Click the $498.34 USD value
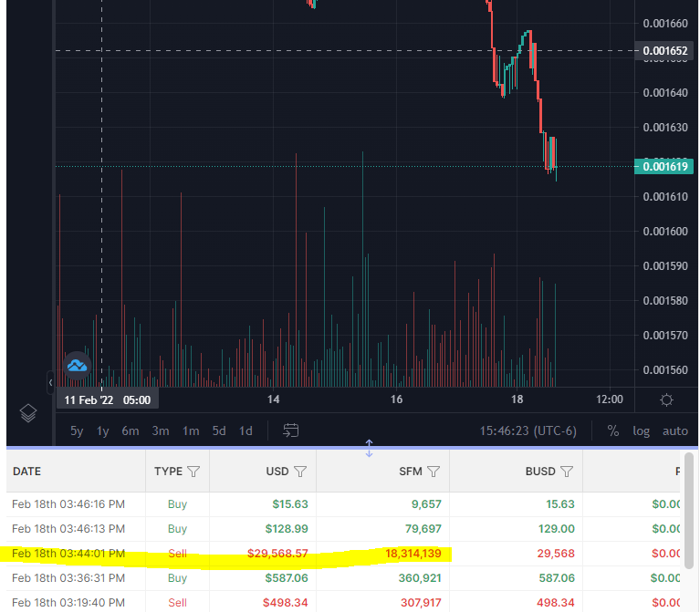Screen dimensions: 700x612 pyautogui.click(x=286, y=603)
